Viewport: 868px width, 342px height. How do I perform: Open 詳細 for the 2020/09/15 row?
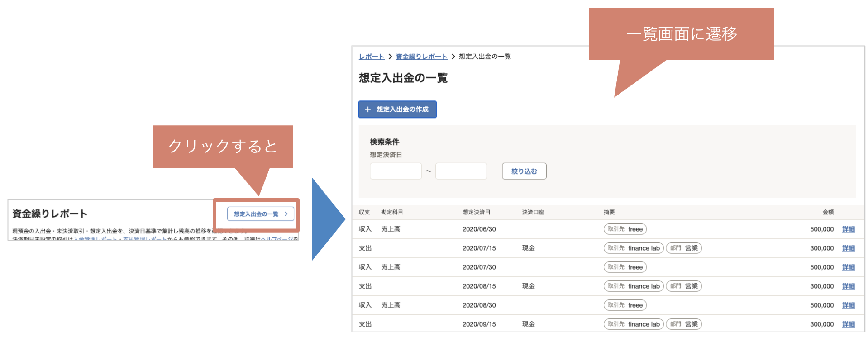[x=848, y=324]
